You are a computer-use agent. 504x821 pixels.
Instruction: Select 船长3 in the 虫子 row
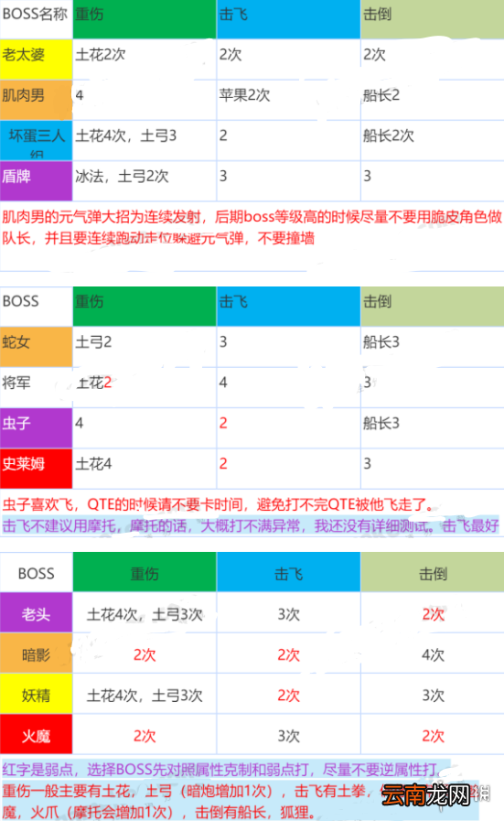point(381,423)
